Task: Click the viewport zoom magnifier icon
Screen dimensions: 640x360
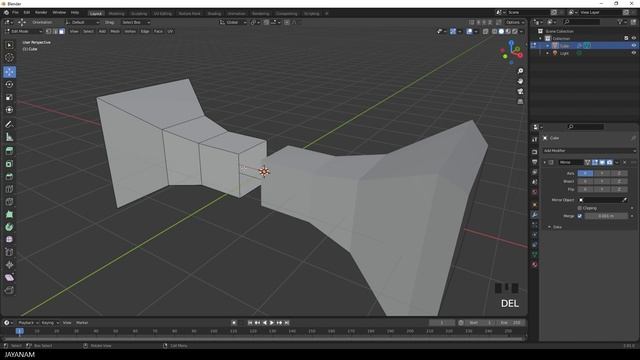Action: click(520, 71)
